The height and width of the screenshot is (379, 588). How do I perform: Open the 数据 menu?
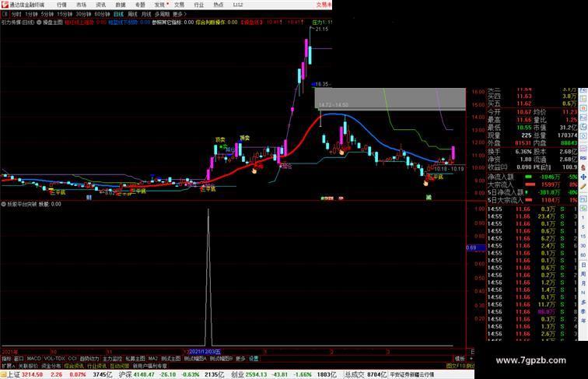pyautogui.click(x=121, y=5)
